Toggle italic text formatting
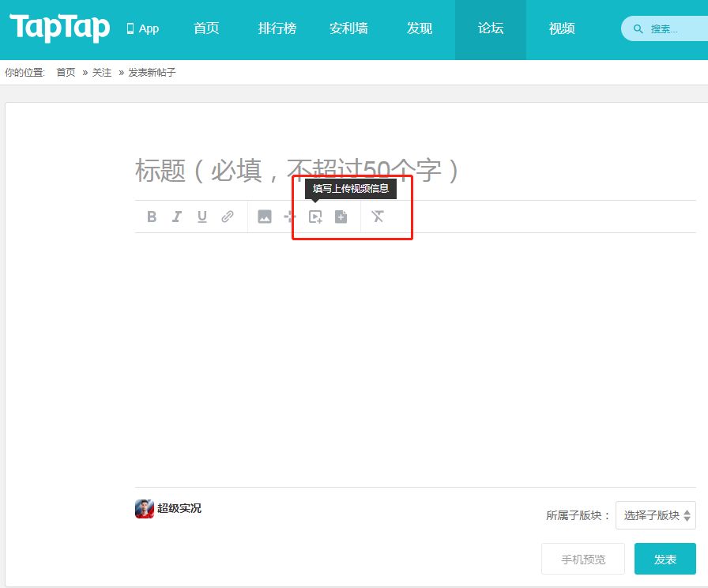 pyautogui.click(x=176, y=217)
